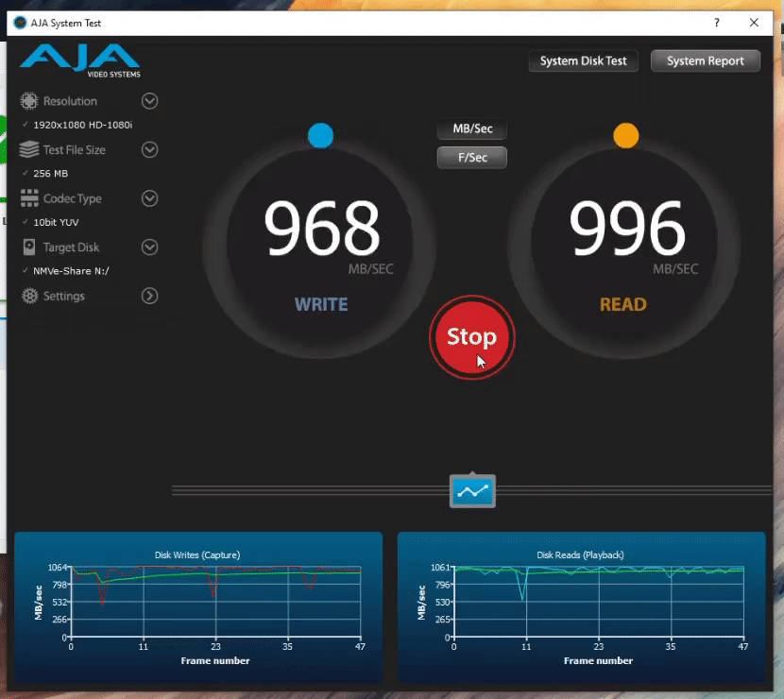The image size is (784, 699).
Task: Click the 968 write speed value
Action: [x=322, y=228]
